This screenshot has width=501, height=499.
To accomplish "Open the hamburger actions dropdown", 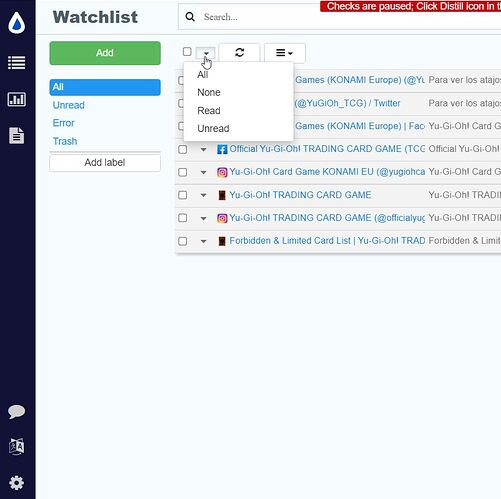I will point(285,53).
